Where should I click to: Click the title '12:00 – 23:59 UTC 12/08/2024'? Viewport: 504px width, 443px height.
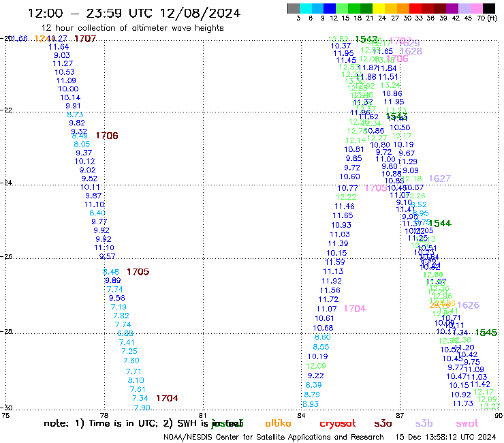click(134, 13)
